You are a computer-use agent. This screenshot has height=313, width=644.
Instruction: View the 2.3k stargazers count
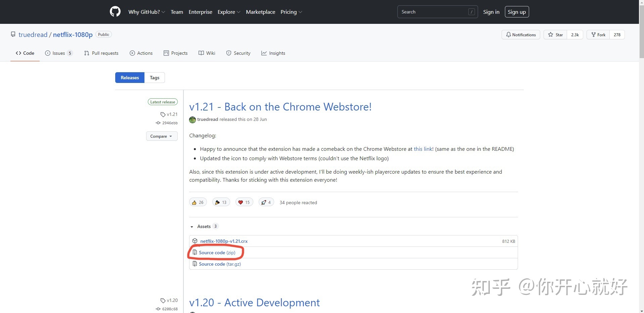coord(575,35)
